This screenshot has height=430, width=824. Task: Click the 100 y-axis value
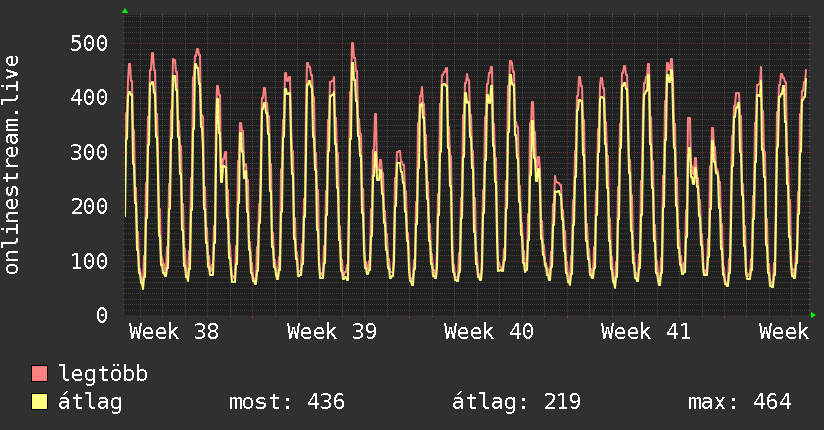(89, 261)
